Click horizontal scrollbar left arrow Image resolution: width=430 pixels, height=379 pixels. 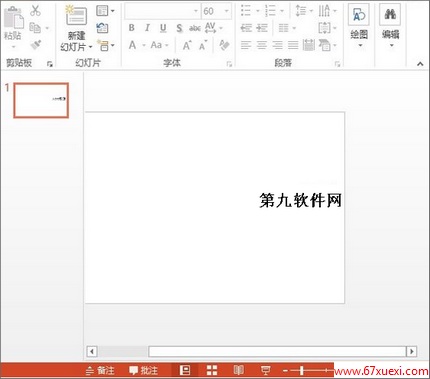[x=92, y=351]
